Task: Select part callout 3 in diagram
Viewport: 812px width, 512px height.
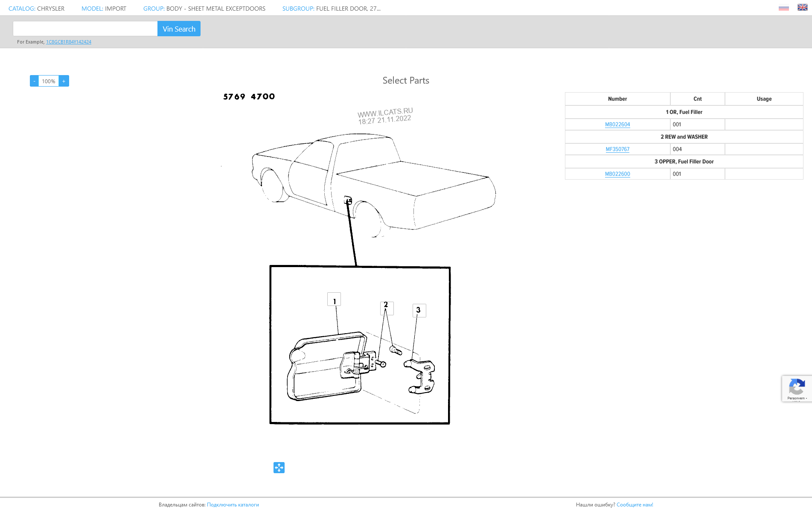Action: (x=419, y=310)
